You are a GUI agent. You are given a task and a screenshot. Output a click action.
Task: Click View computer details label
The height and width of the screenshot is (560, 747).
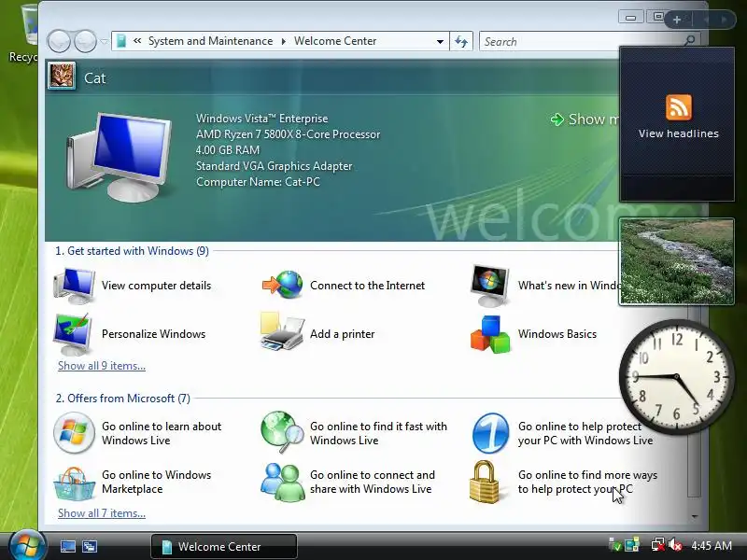[x=156, y=286]
